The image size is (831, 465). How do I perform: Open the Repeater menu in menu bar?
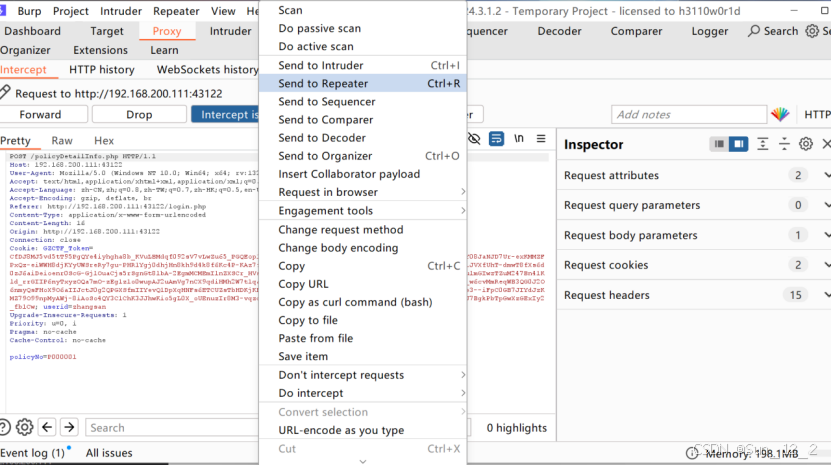click(x=176, y=11)
